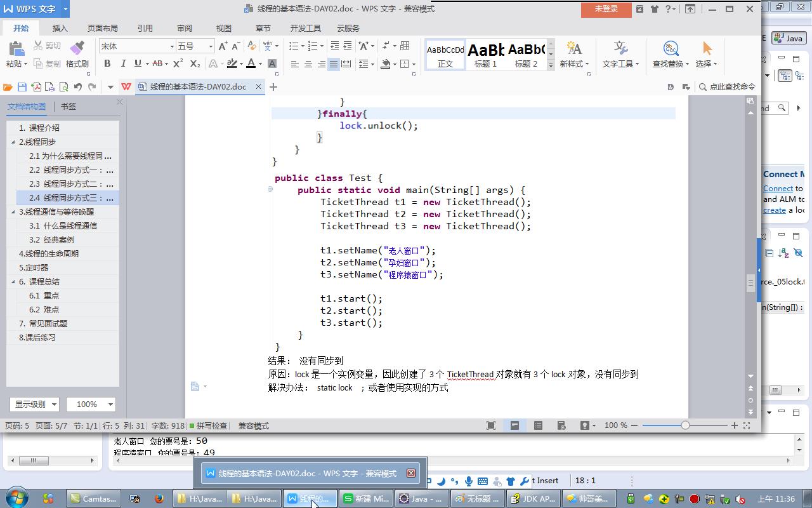Viewport: 812px width, 508px height.
Task: Switch to the 书签 panel tab
Action: pos(68,107)
